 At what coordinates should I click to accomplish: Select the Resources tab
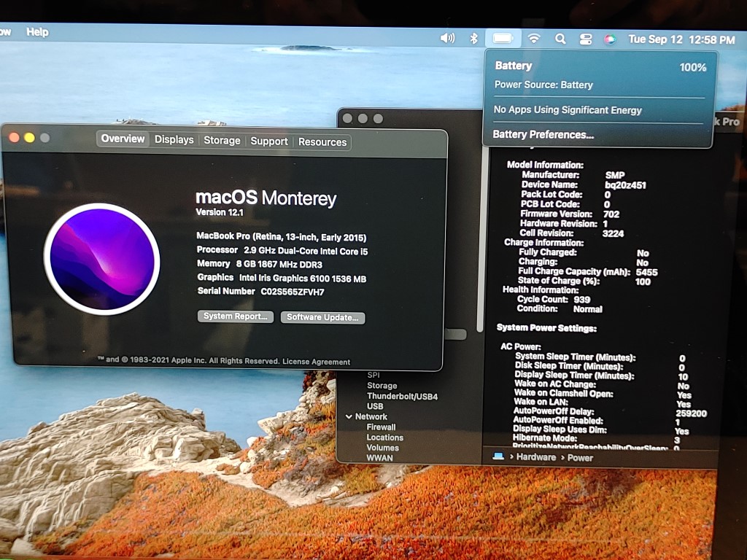tap(322, 142)
